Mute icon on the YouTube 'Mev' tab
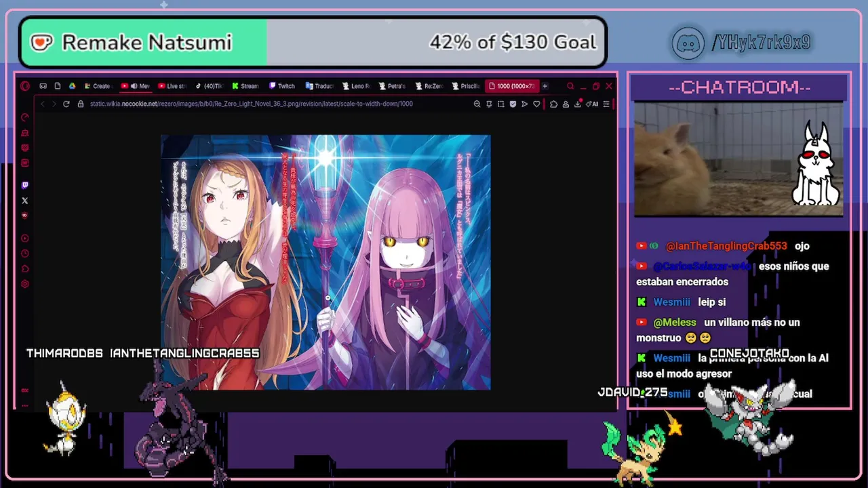Image resolution: width=868 pixels, height=488 pixels. (x=134, y=86)
